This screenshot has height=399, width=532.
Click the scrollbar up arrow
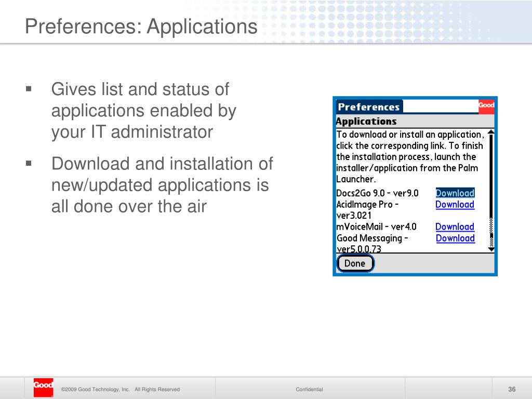tap(491, 132)
